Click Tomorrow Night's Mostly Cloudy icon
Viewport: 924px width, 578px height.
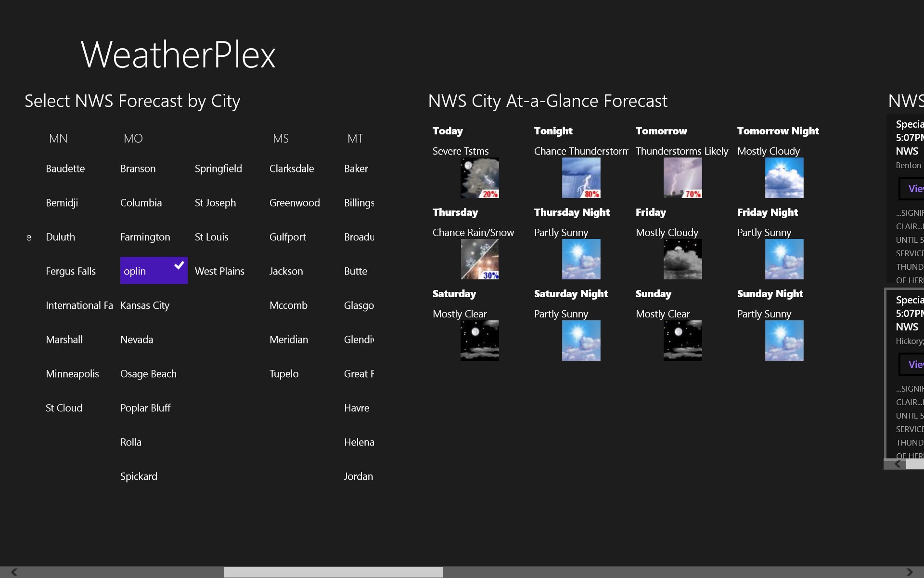(784, 178)
